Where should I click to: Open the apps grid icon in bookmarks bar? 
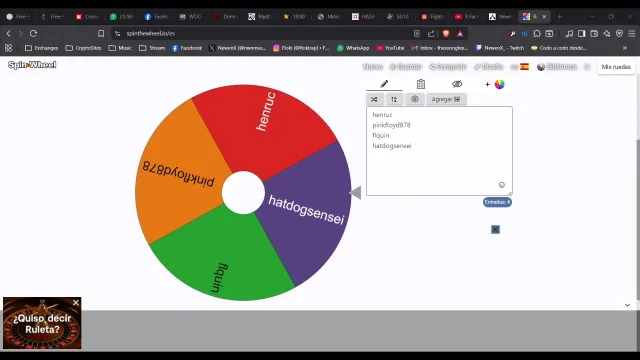[9, 48]
